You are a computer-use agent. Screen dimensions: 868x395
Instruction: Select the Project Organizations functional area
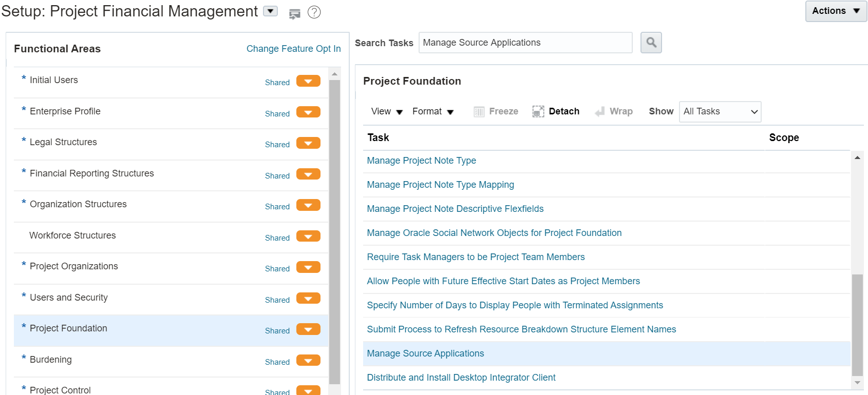[x=74, y=266]
